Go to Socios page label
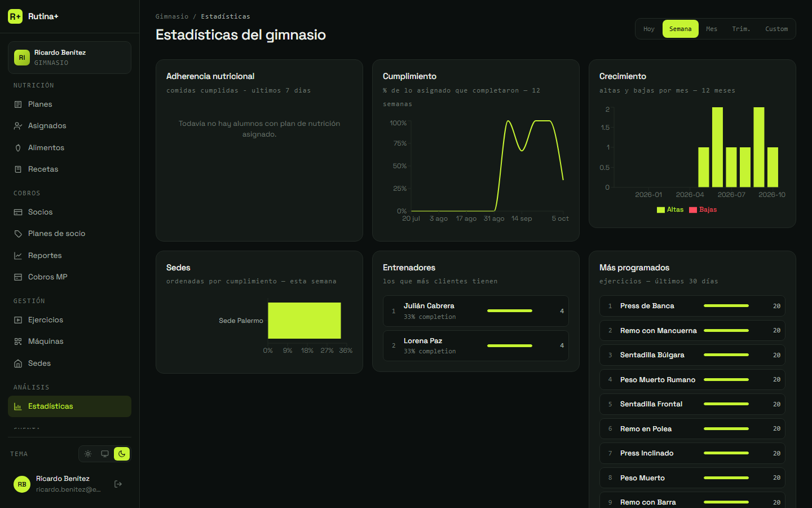Viewport: 812px width, 508px height. tap(40, 212)
